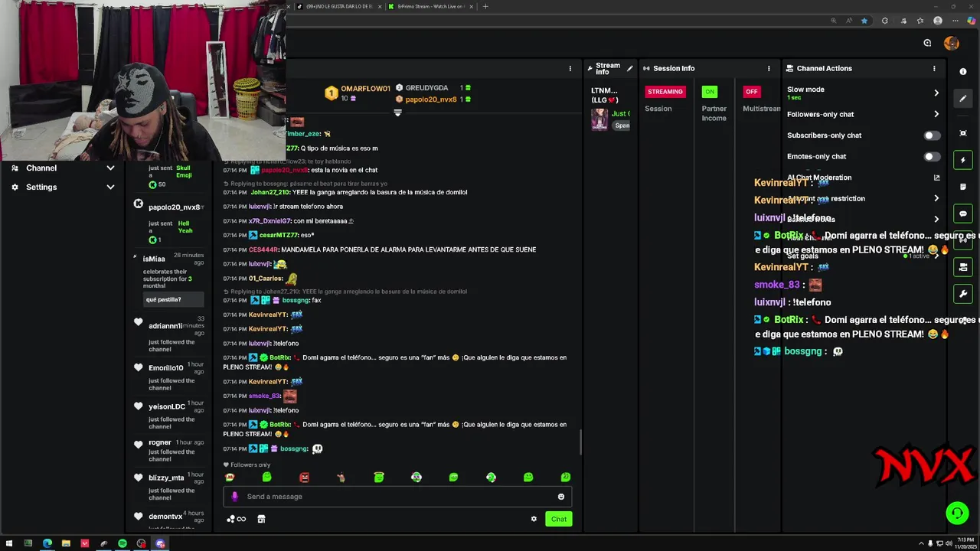Open a new browser tab
This screenshot has width=980, height=551.
pos(485,6)
